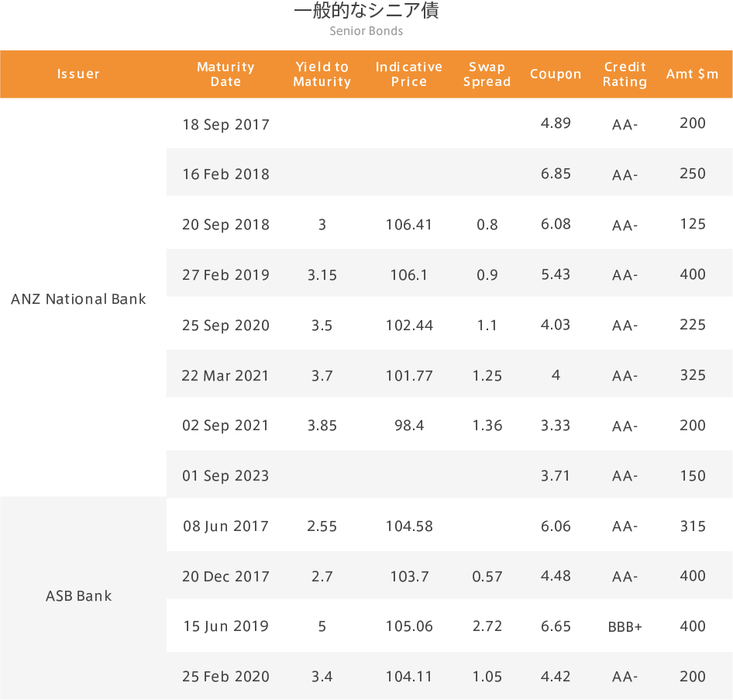Click the 一般的なシニア債 title
The height and width of the screenshot is (700, 733).
point(366,10)
